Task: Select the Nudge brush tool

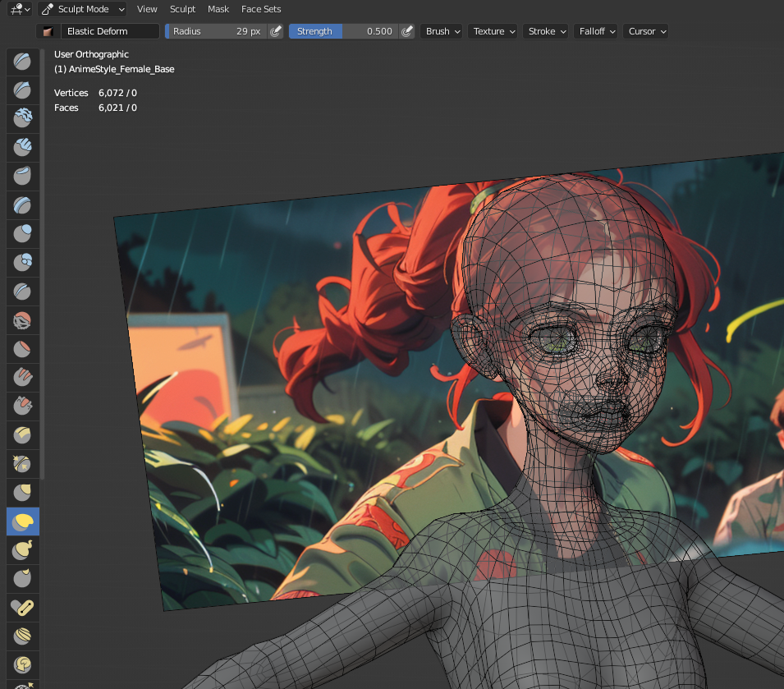Action: [x=22, y=636]
